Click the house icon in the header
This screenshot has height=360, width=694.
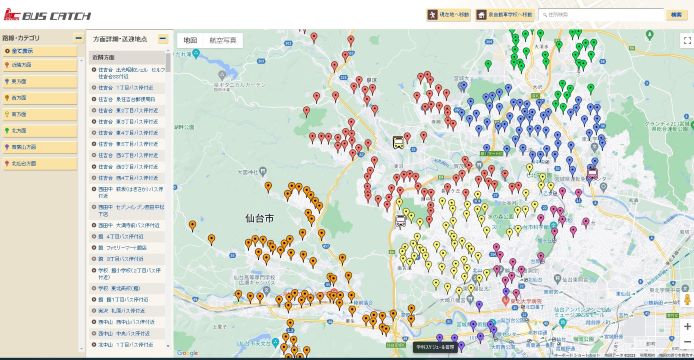(x=481, y=15)
